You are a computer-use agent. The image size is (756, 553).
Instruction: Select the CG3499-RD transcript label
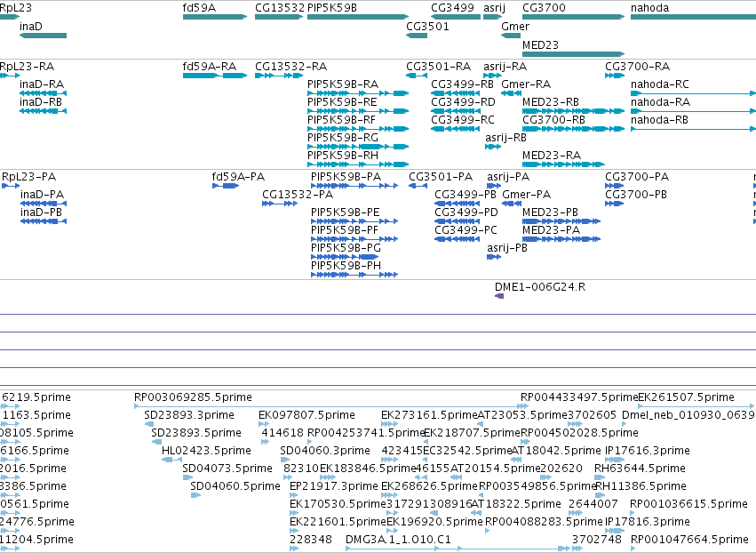[x=463, y=102]
